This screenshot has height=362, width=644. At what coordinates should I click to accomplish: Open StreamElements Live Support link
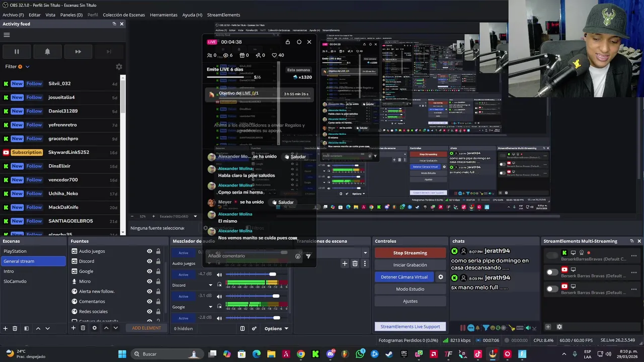click(x=410, y=327)
